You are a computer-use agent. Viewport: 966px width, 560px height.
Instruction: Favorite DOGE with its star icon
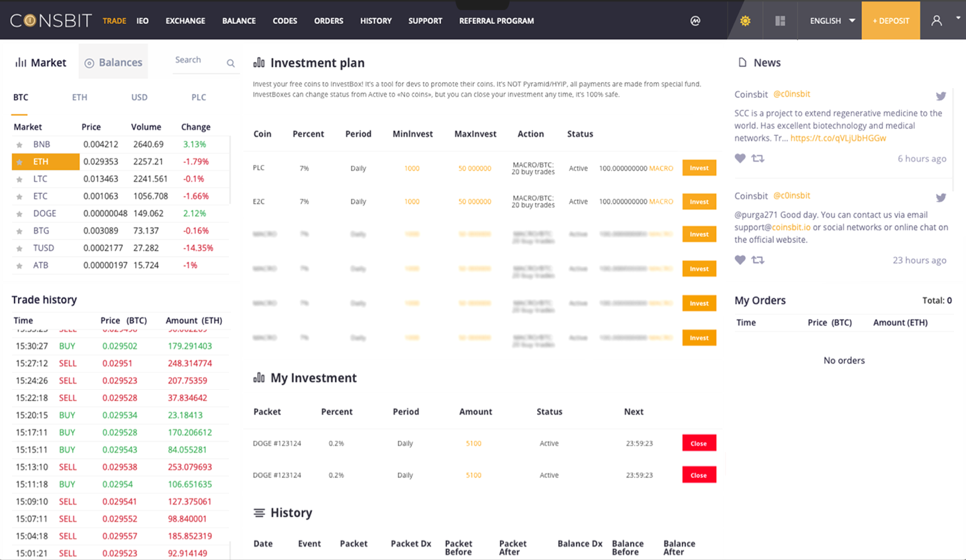click(19, 214)
